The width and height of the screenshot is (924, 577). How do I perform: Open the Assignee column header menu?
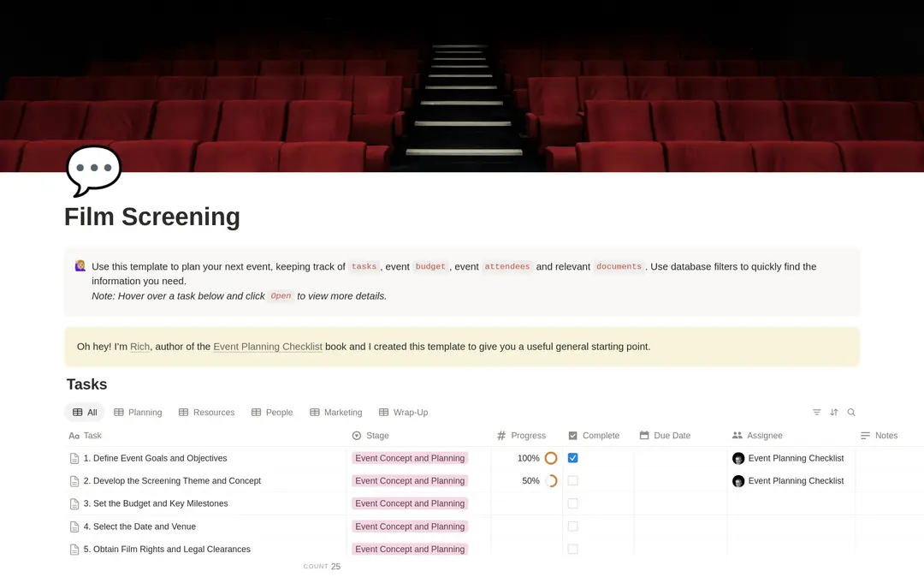(757, 436)
